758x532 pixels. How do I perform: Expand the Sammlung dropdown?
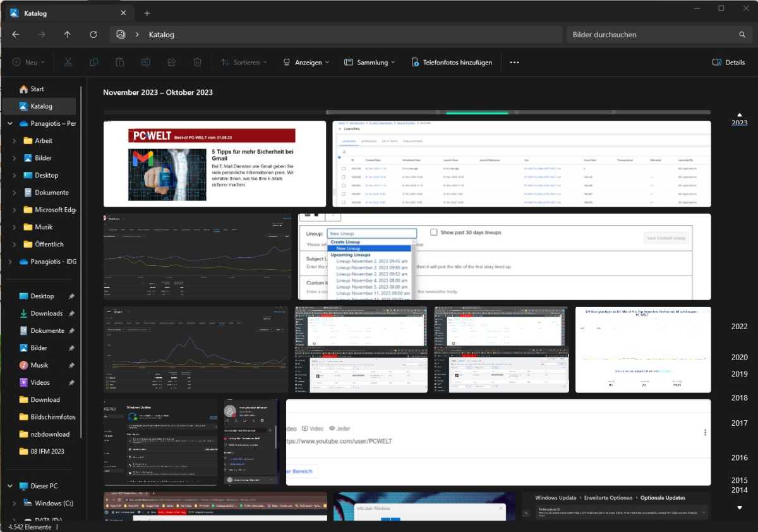point(370,63)
